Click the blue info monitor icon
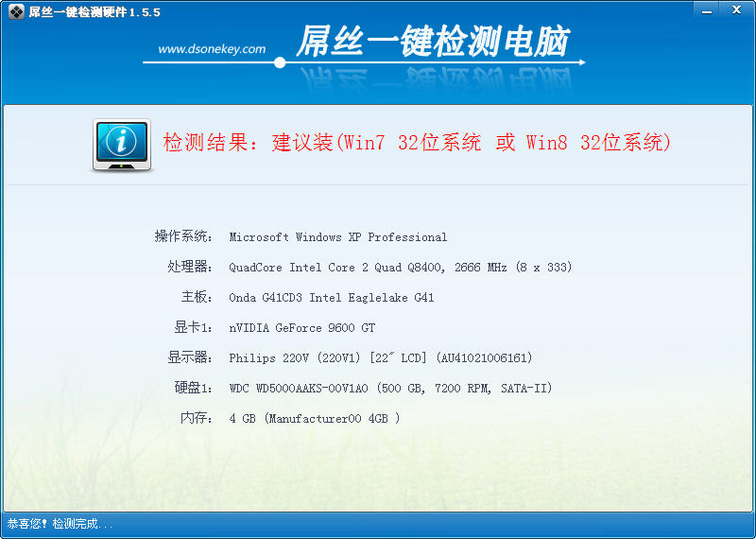The width and height of the screenshot is (756, 539). tap(122, 145)
